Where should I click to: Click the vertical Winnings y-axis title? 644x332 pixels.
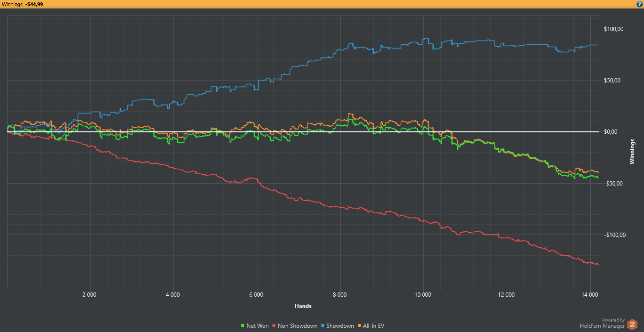[632, 152]
